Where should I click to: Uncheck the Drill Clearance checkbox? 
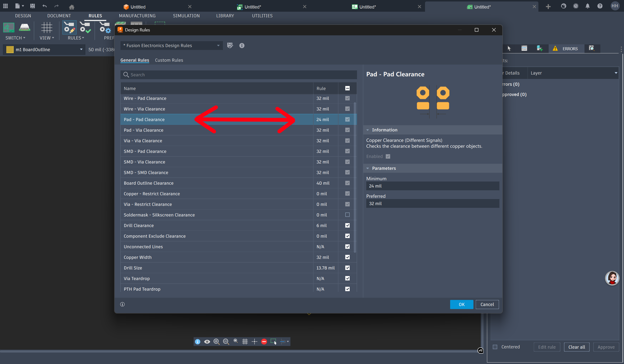pyautogui.click(x=347, y=225)
